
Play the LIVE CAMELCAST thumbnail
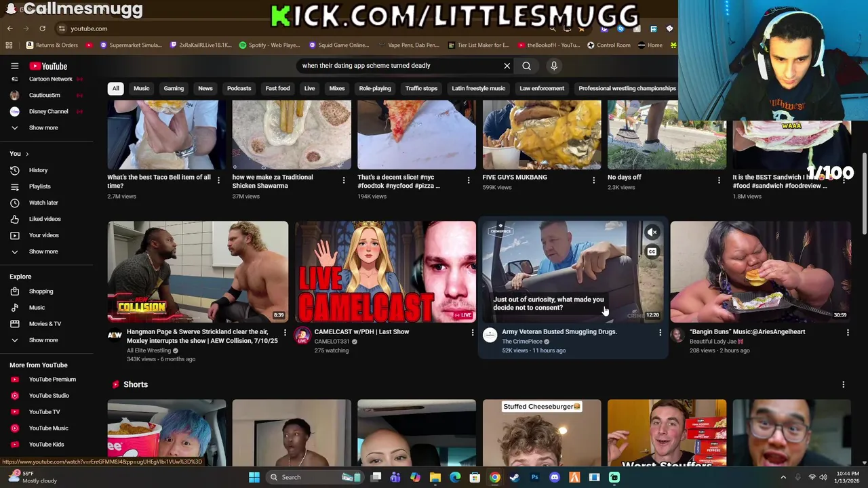(x=385, y=272)
